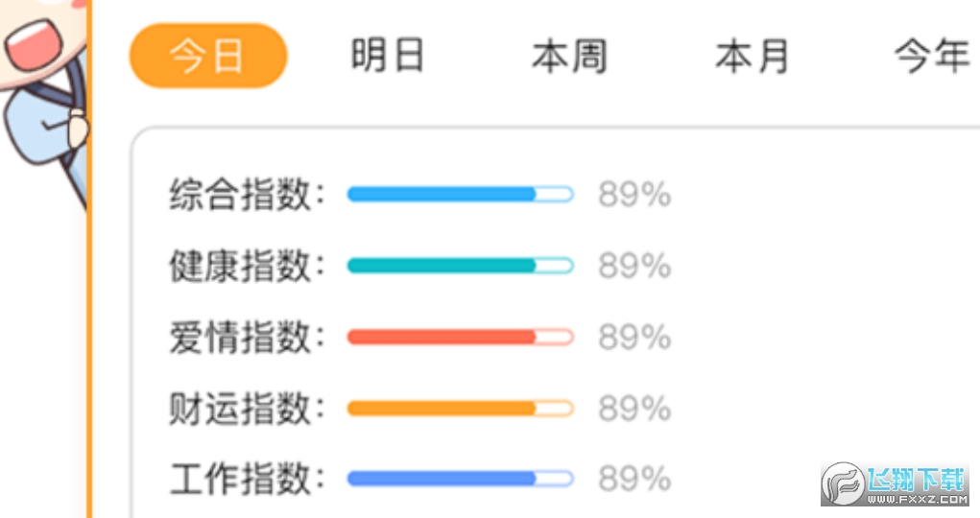Select the 今日 tab
The height and width of the screenshot is (518, 980).
point(208,56)
